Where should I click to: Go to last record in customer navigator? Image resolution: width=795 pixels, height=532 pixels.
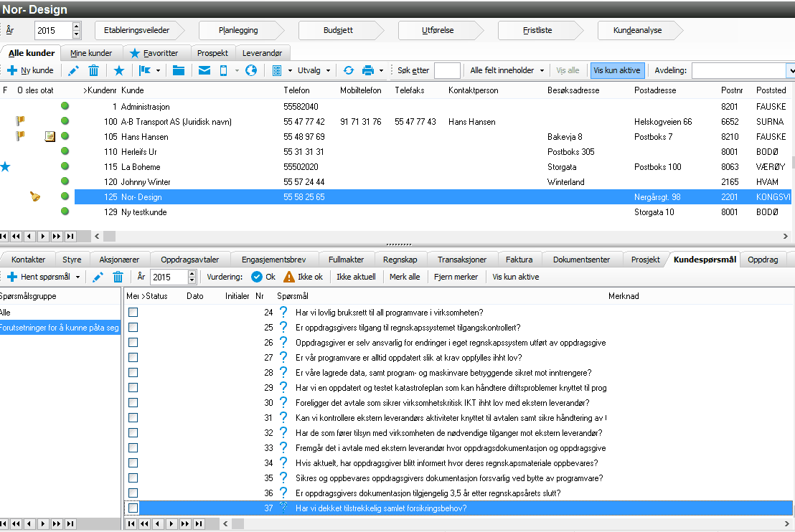(70, 236)
